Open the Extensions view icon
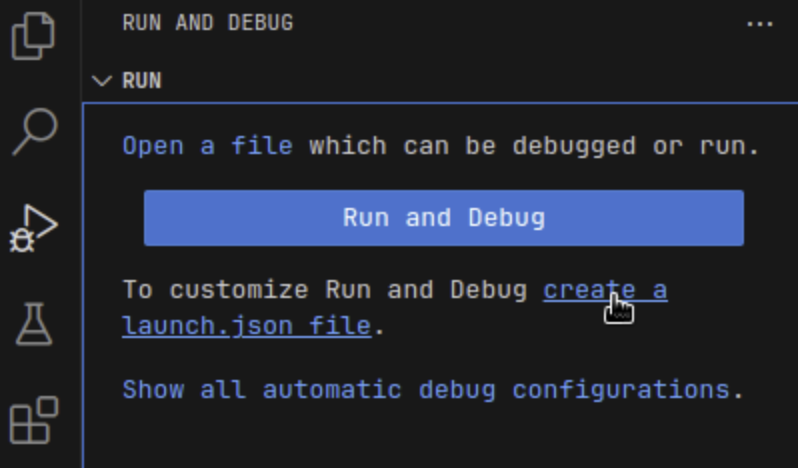Image resolution: width=798 pixels, height=468 pixels. [x=34, y=419]
